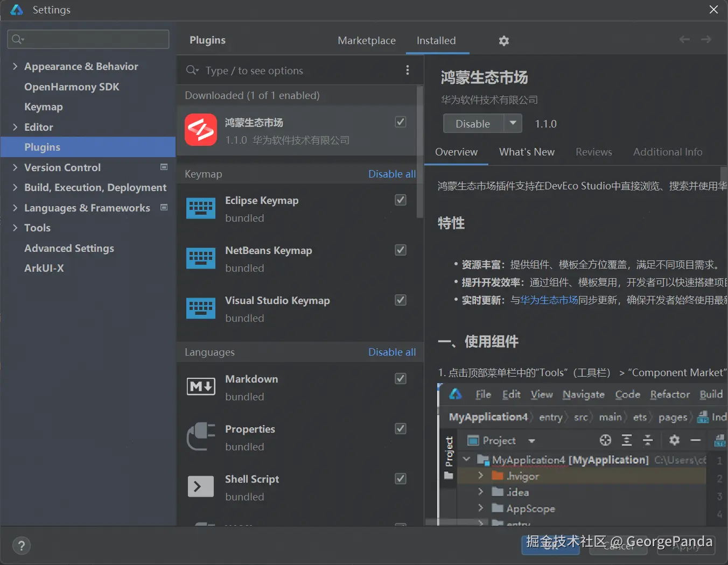Expand Build, Execution, Deployment node

click(x=15, y=187)
